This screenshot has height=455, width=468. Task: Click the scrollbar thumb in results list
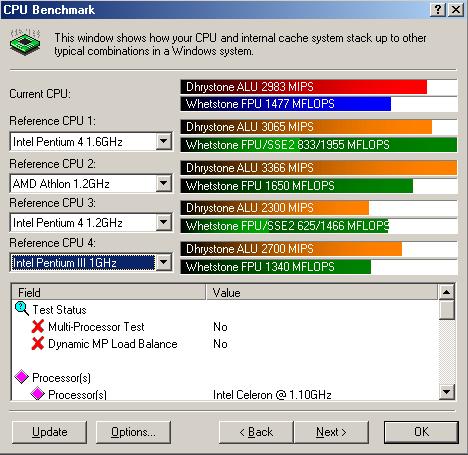point(447,310)
